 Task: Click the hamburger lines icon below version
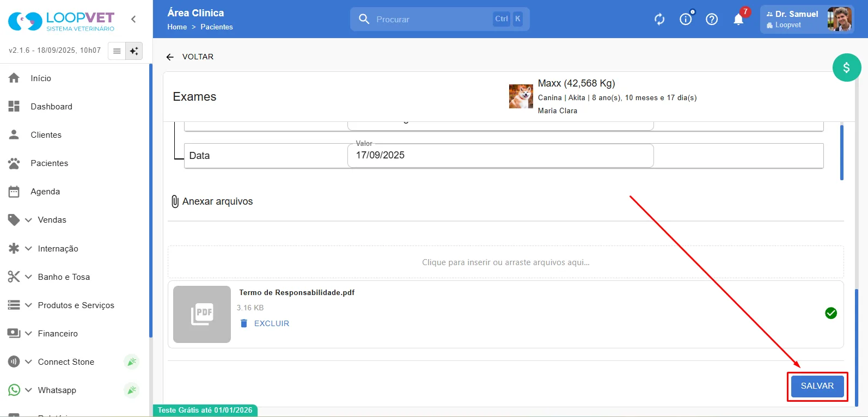[x=117, y=51]
